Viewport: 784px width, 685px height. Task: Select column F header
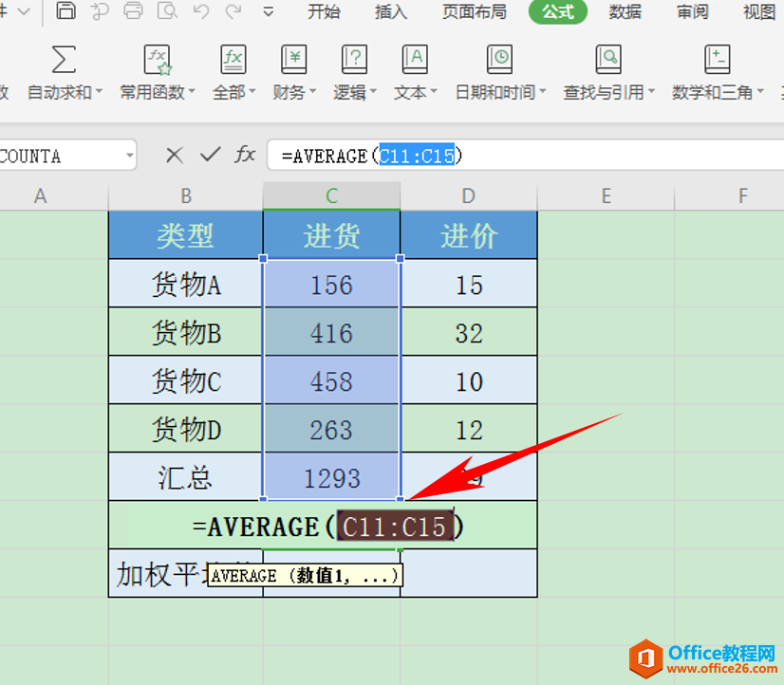(x=730, y=195)
